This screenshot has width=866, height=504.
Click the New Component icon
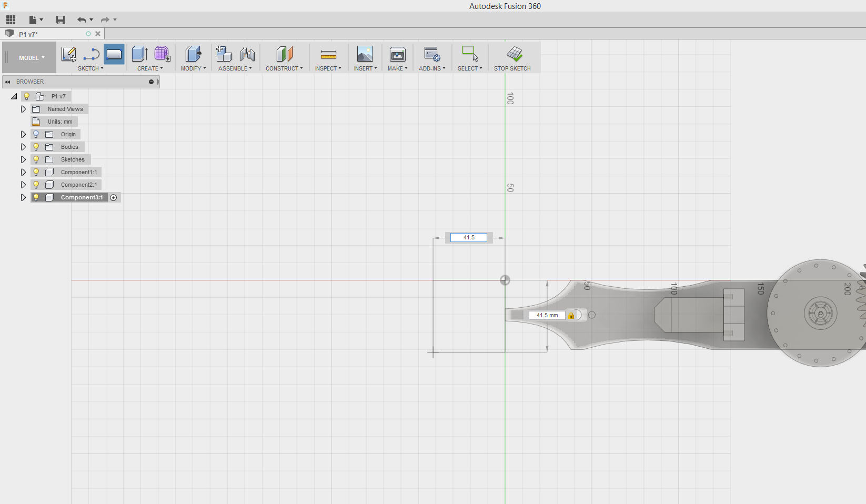tap(224, 54)
